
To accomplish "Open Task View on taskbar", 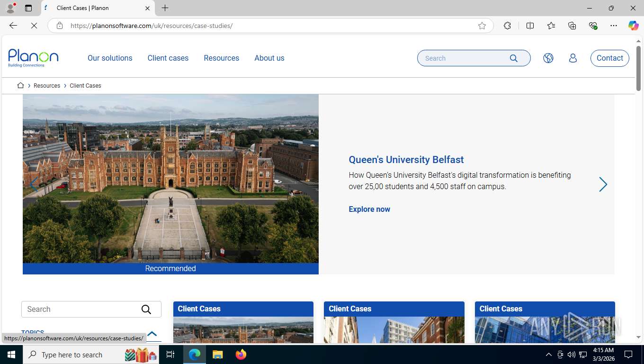I will tap(170, 355).
